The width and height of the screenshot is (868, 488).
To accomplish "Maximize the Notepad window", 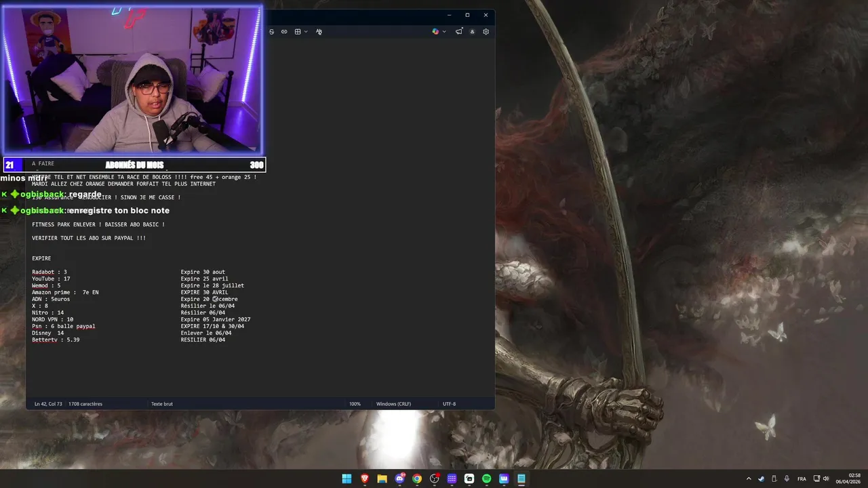I will [x=467, y=15].
